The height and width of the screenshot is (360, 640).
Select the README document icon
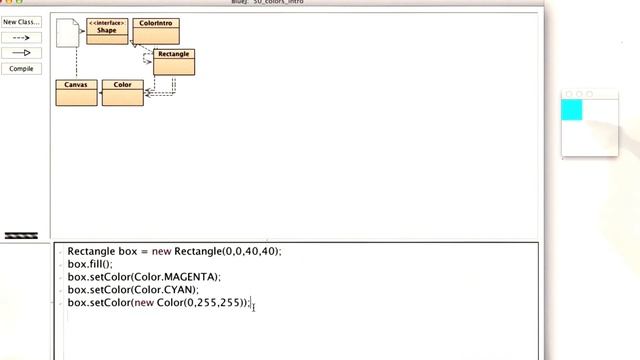(68, 33)
